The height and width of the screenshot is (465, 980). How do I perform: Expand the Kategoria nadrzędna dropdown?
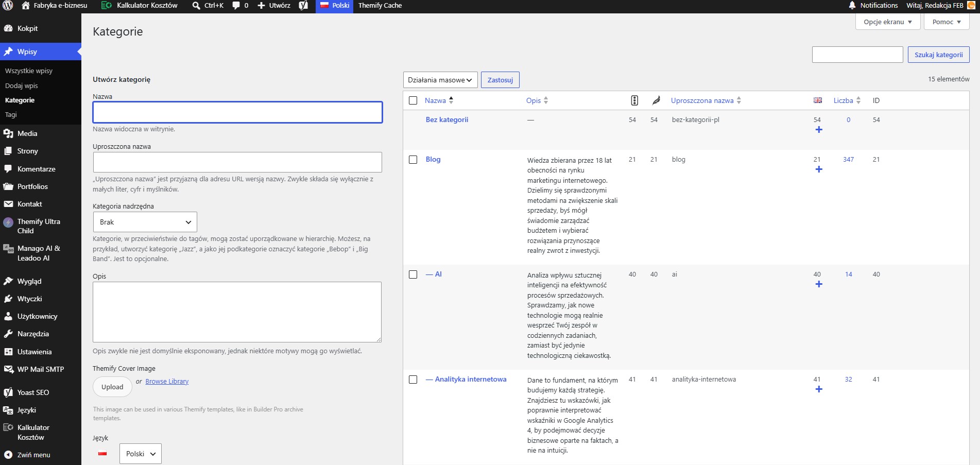click(145, 222)
